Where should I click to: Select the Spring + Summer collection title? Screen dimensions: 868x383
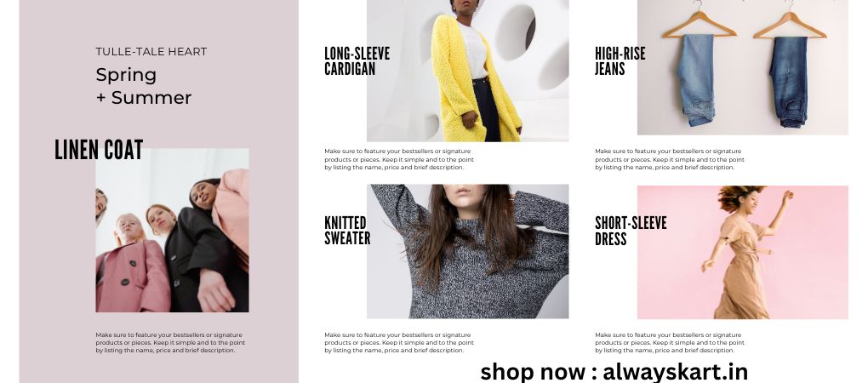pos(143,86)
